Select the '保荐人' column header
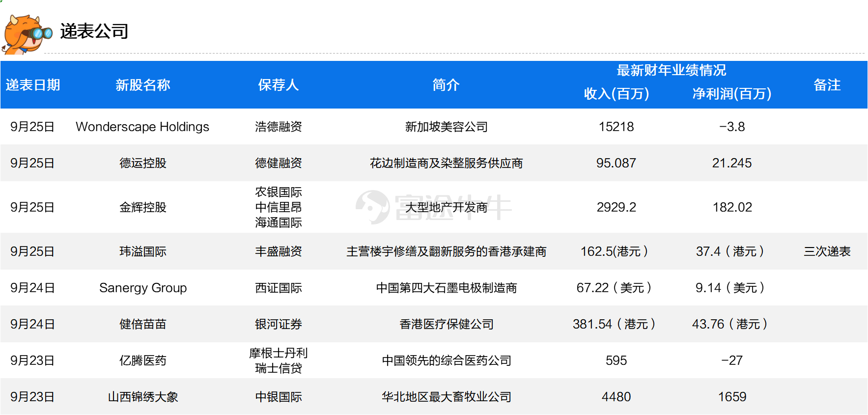 pos(279,85)
